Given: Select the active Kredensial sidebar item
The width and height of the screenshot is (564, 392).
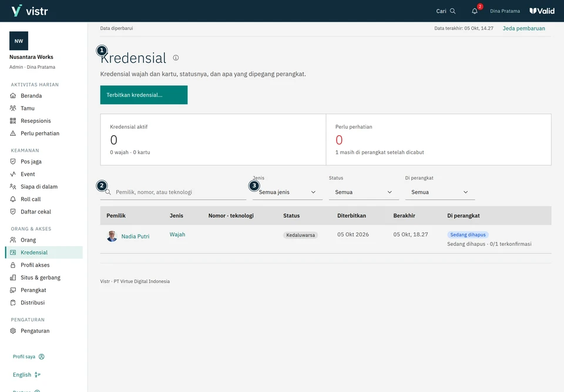Looking at the screenshot, I should (44, 252).
